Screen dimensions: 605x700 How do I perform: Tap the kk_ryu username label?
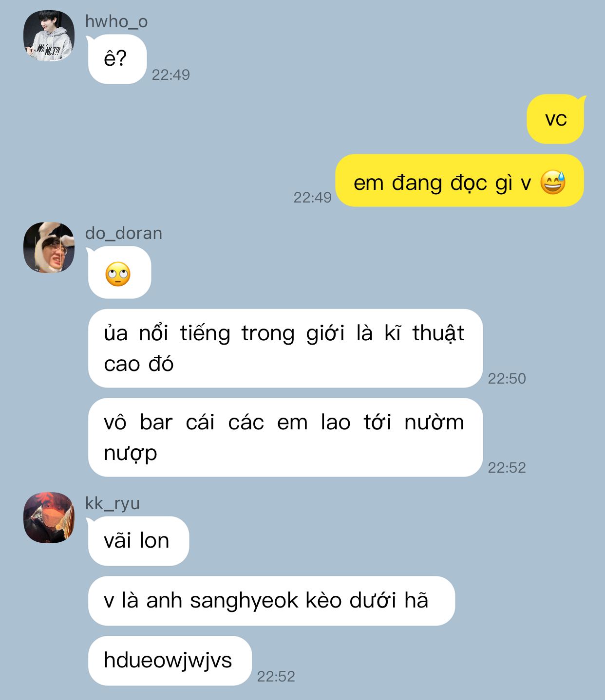[x=113, y=504]
